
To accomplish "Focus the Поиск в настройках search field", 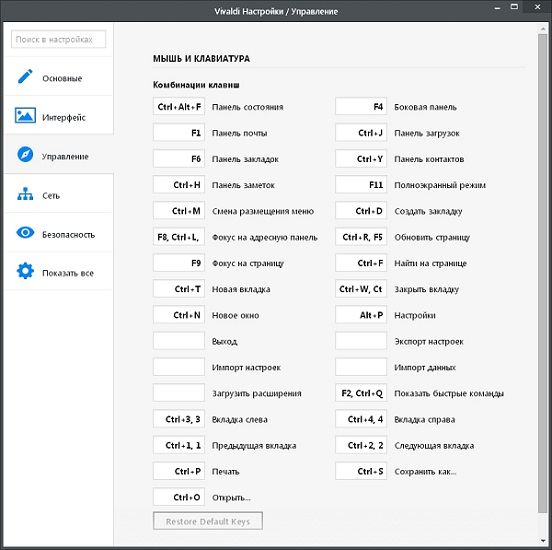I will pyautogui.click(x=58, y=39).
